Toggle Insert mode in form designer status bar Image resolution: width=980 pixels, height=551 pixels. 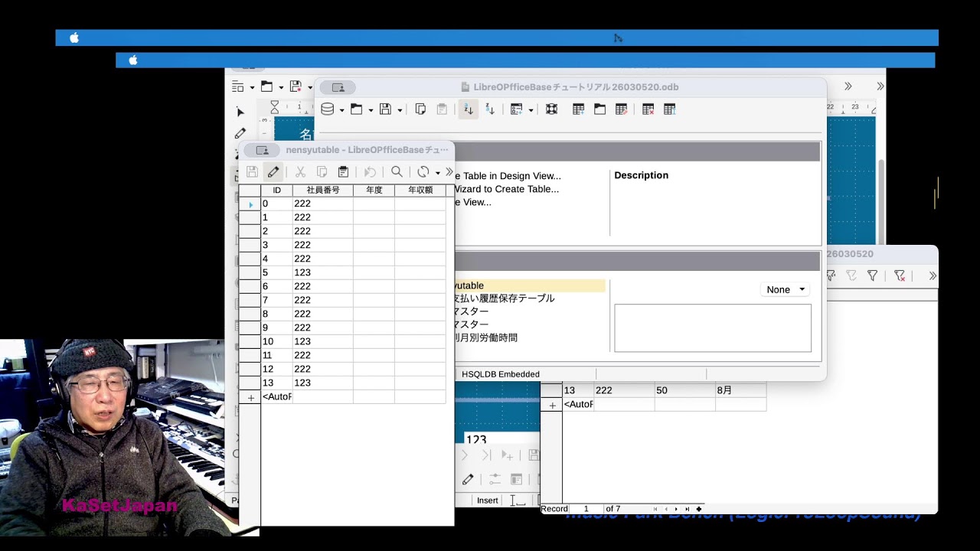click(488, 500)
